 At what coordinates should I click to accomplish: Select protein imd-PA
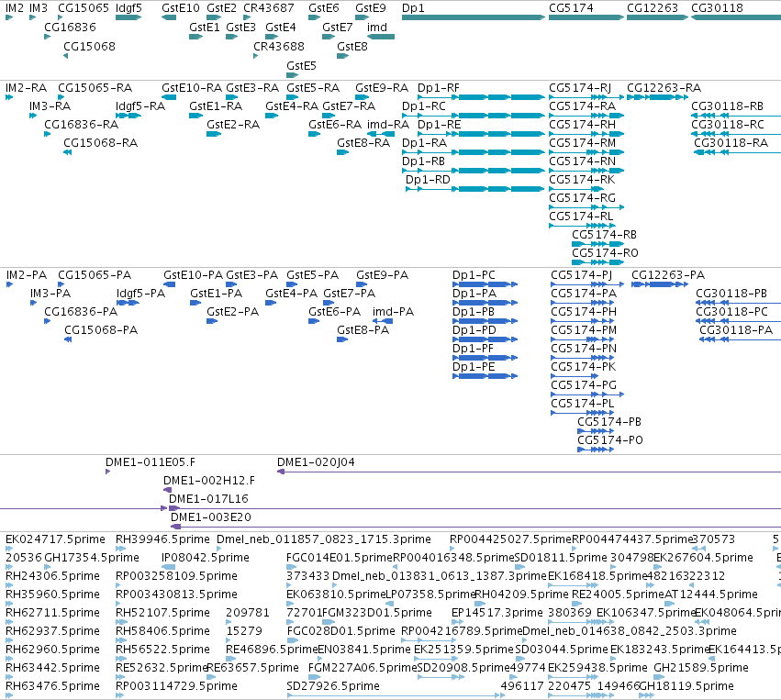tap(383, 321)
